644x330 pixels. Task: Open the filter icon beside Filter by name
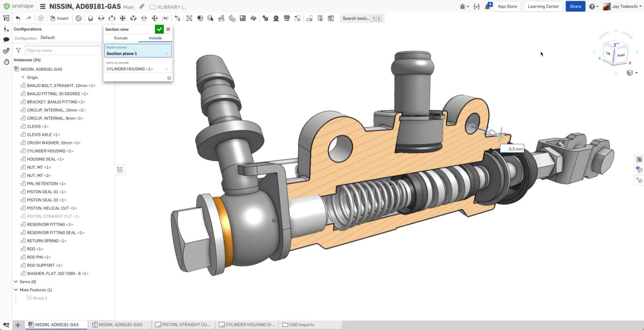pyautogui.click(x=18, y=50)
